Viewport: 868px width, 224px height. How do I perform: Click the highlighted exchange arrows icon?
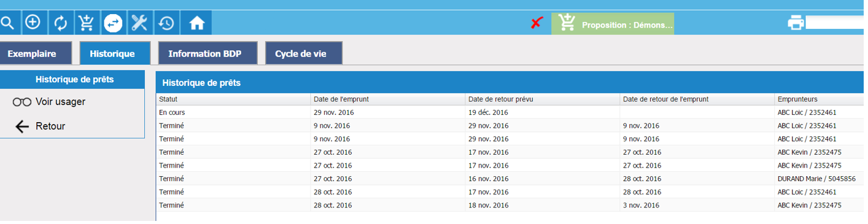click(x=113, y=23)
